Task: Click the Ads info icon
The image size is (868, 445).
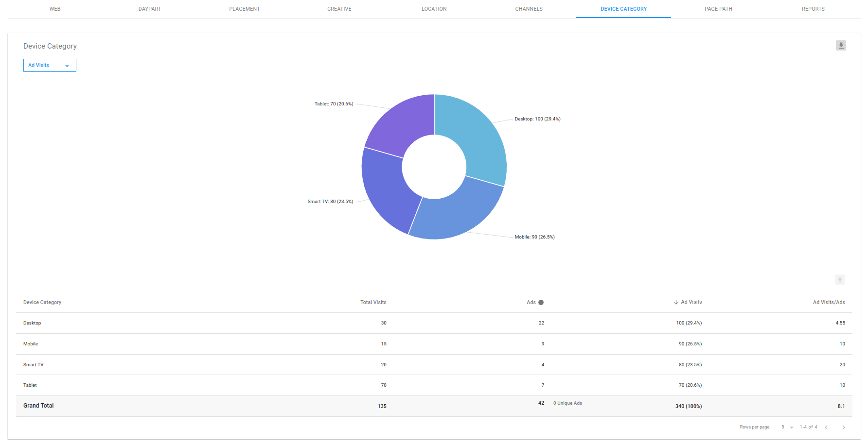Action: (x=541, y=303)
